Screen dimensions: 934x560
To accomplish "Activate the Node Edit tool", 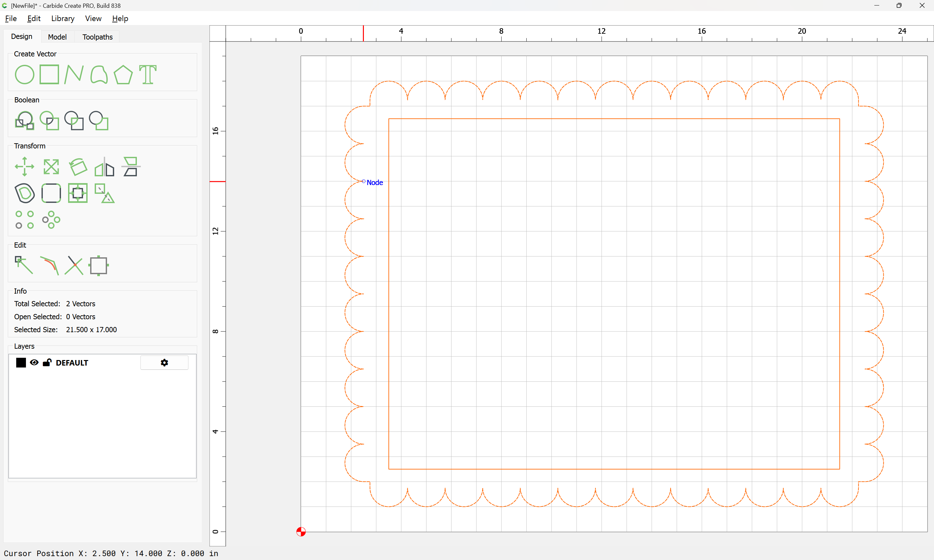I will pos(24,265).
